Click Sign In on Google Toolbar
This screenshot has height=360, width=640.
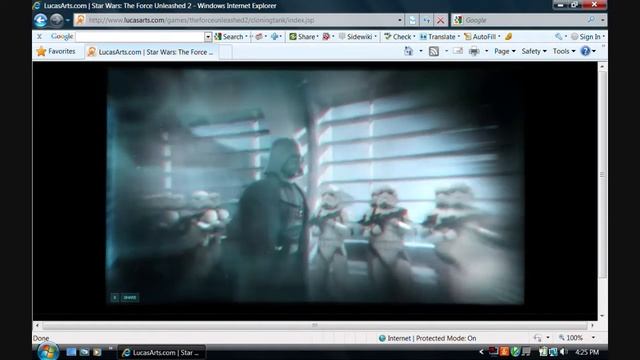pos(587,37)
